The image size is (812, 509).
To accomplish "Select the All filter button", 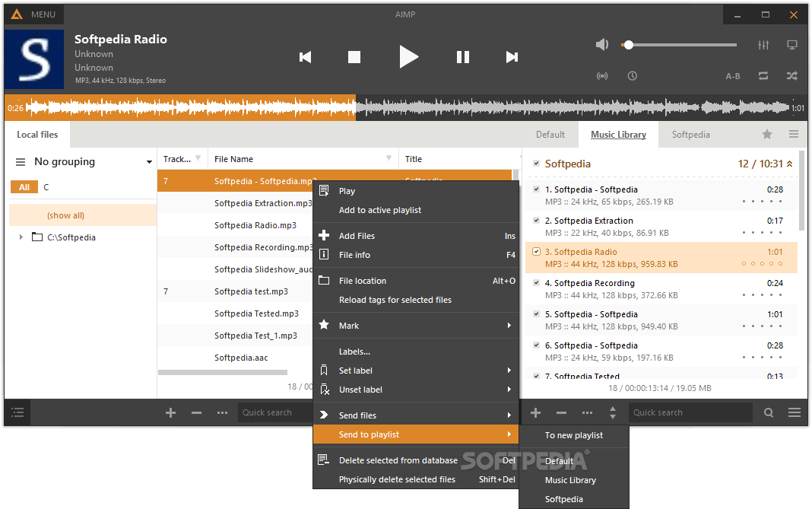I will point(24,187).
